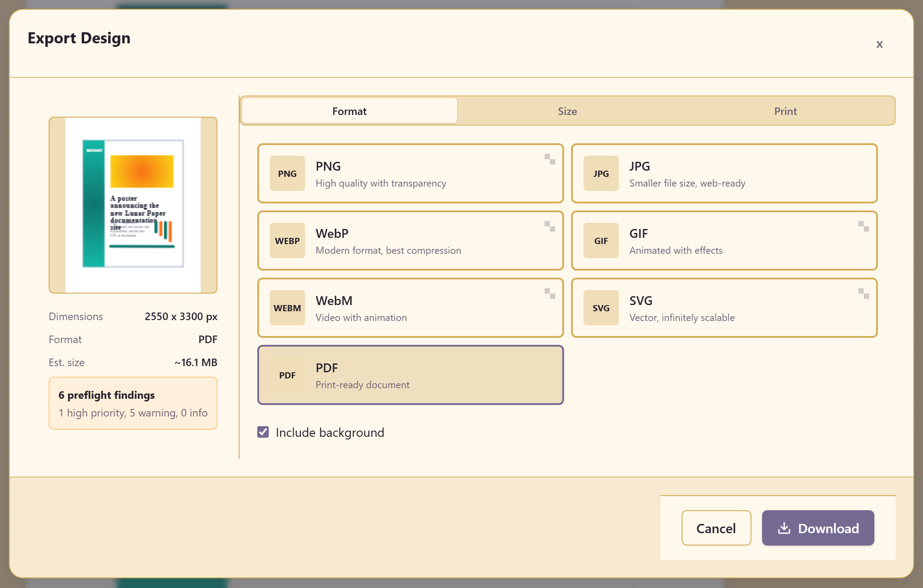This screenshot has height=588, width=923.
Task: Pick GIF Animated with effects option
Action: [x=725, y=241]
